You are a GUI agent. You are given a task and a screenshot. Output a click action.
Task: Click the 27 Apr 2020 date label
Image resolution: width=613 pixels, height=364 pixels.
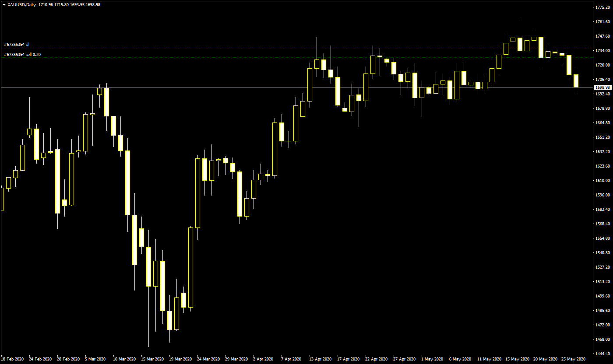[405, 359]
